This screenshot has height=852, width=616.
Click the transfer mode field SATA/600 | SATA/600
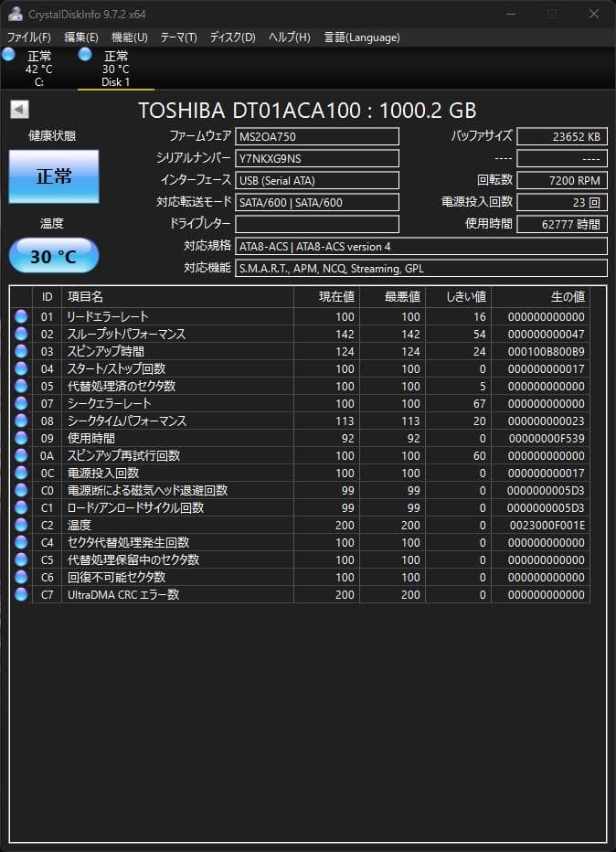317,202
